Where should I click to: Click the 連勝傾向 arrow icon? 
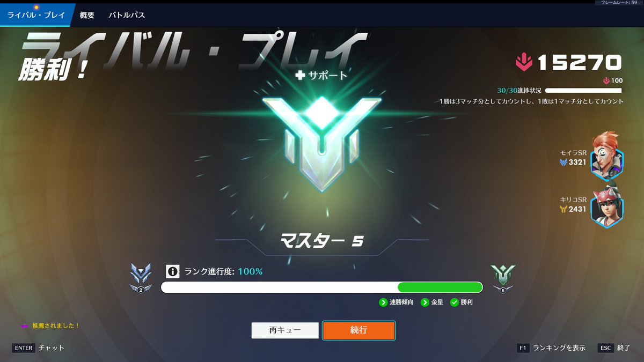383,302
